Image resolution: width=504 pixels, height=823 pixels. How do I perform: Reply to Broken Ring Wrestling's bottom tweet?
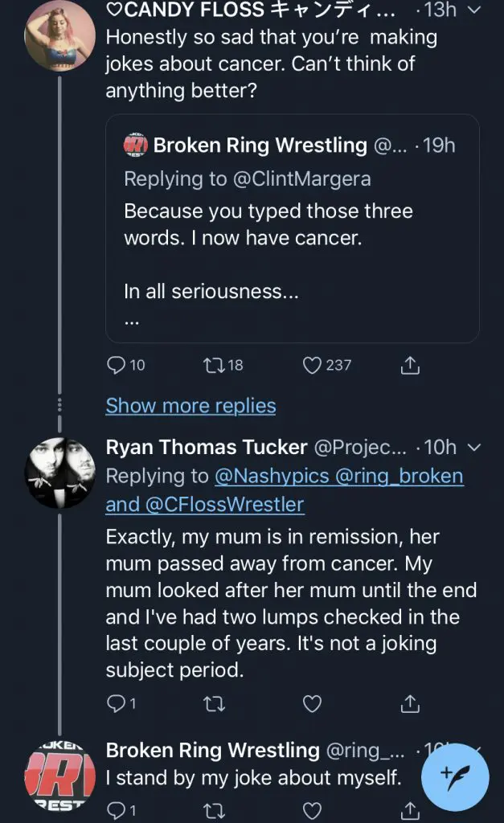click(117, 809)
